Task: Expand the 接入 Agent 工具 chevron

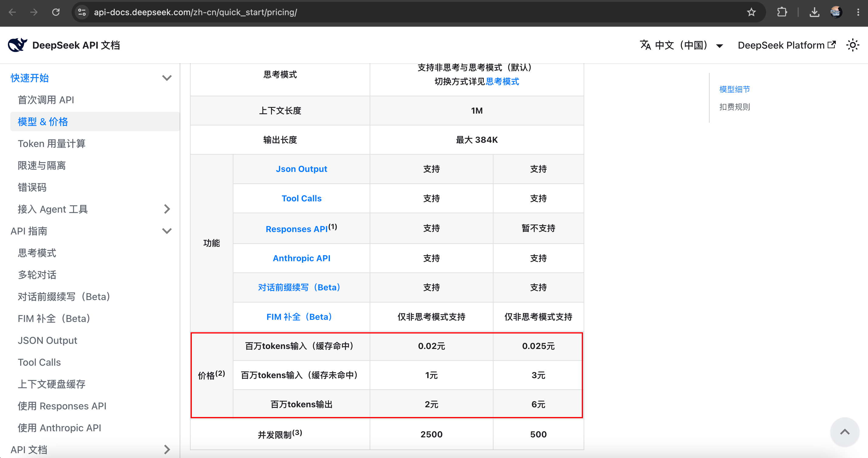Action: click(167, 209)
